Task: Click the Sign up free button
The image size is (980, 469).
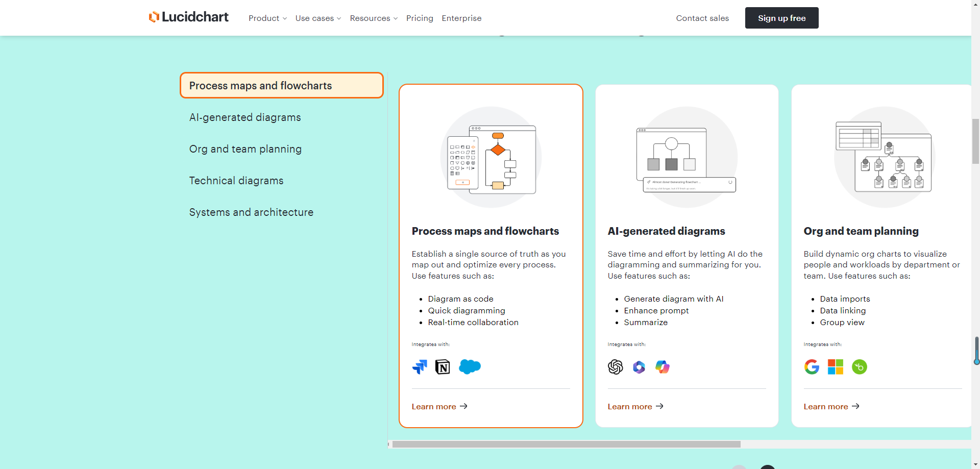Action: coord(781,18)
